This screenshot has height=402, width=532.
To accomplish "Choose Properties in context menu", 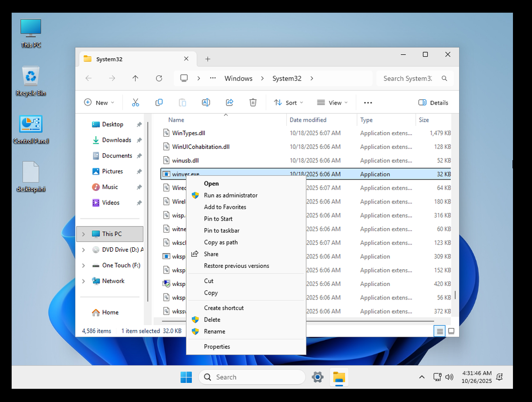I will pos(246,346).
